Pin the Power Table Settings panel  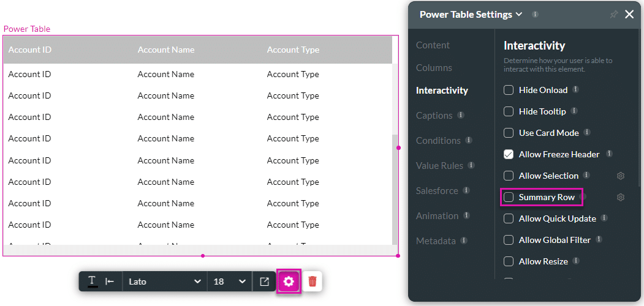point(613,15)
